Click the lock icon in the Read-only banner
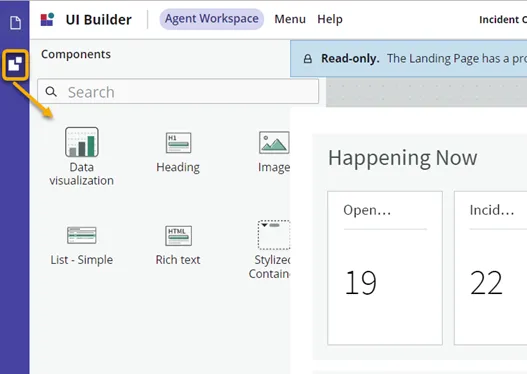This screenshot has height=374, width=527. pyautogui.click(x=308, y=59)
